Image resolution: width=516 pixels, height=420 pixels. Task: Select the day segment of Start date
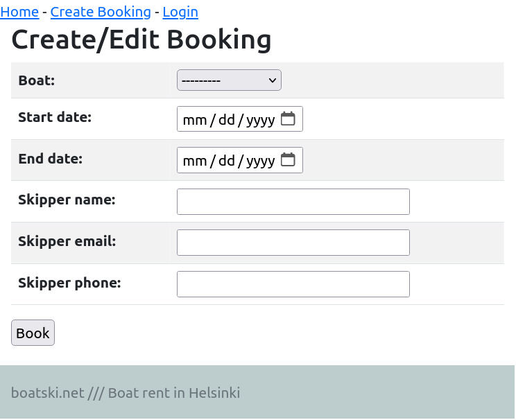(227, 120)
